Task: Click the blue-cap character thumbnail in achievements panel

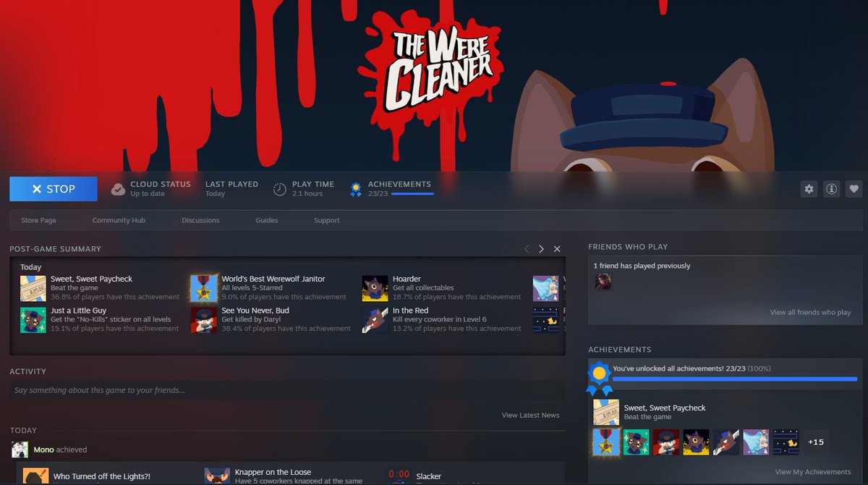Action: tap(666, 442)
